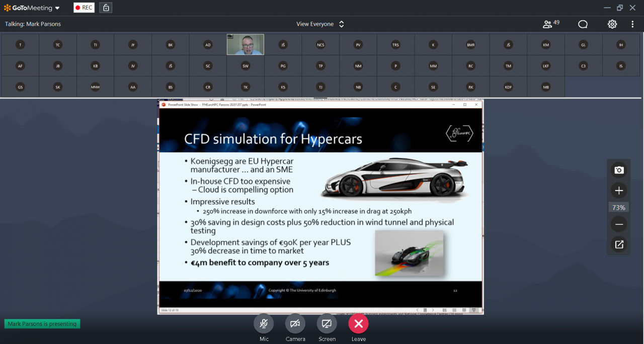Pop out the shared screen viewer
The width and height of the screenshot is (644, 344).
(x=619, y=244)
